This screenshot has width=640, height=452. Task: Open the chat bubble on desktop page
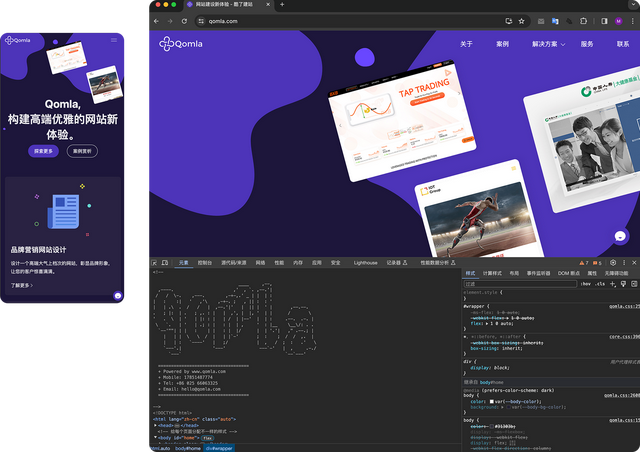tap(620, 236)
